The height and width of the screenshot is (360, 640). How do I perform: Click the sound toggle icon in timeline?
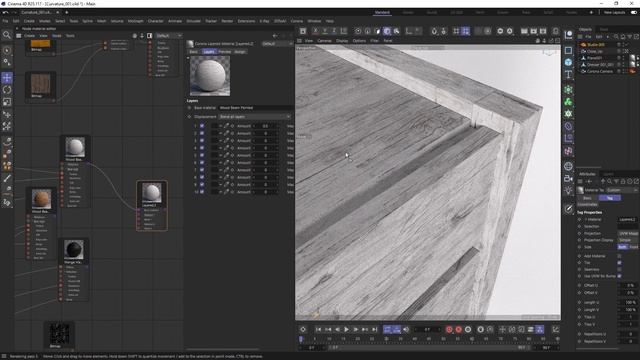[406, 329]
